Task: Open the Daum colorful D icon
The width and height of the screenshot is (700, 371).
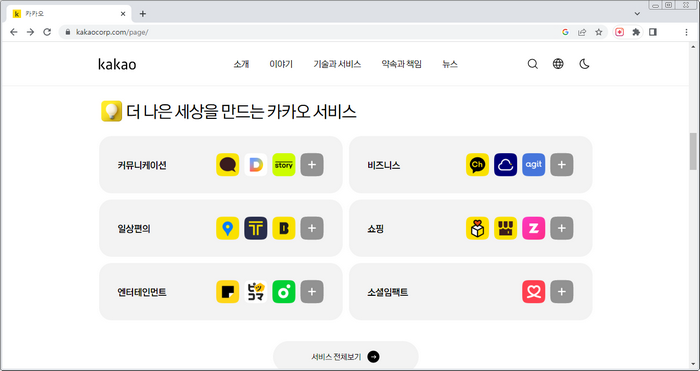Action: pos(256,165)
